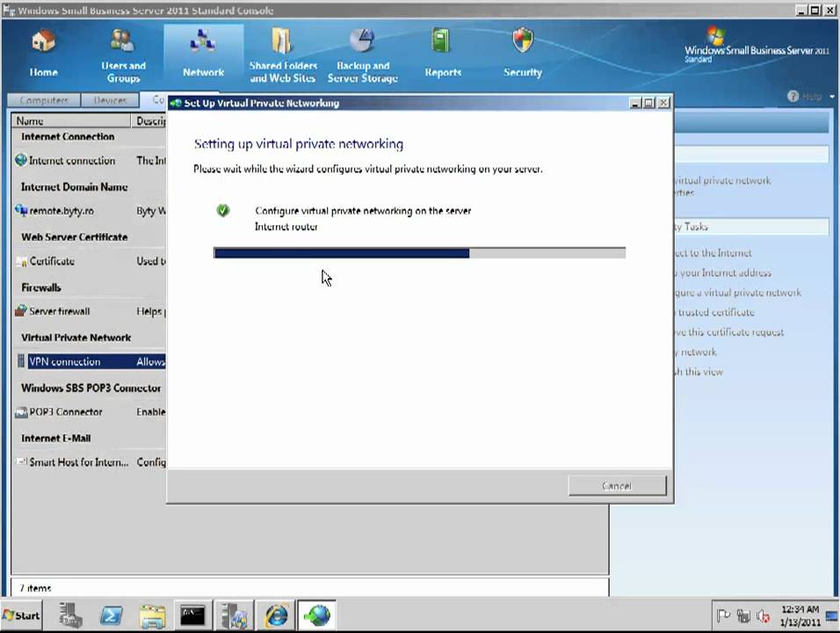Open Server Manager from taskbar
The width and height of the screenshot is (840, 633).
pos(70,615)
